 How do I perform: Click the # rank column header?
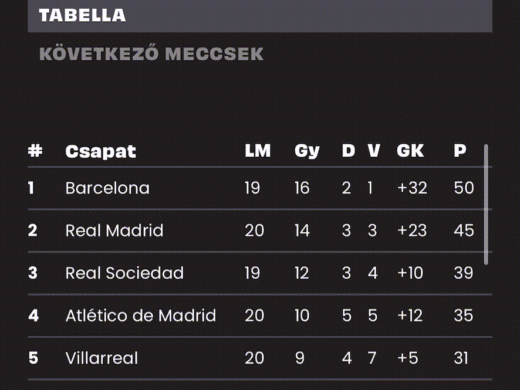pos(35,151)
